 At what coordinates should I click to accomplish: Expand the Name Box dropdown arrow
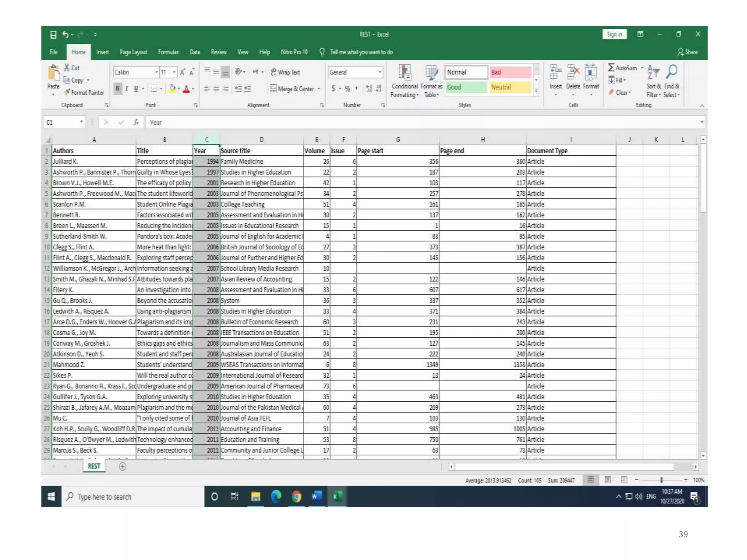pos(81,122)
